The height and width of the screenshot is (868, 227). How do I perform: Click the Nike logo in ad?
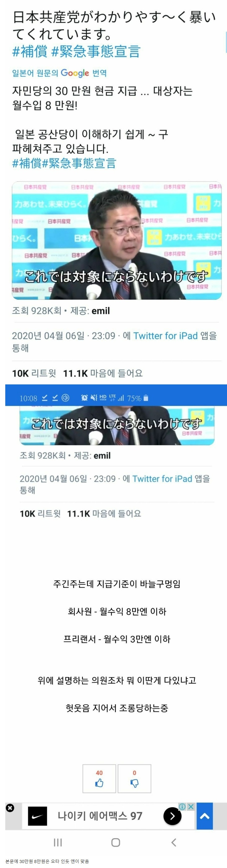coord(37,816)
